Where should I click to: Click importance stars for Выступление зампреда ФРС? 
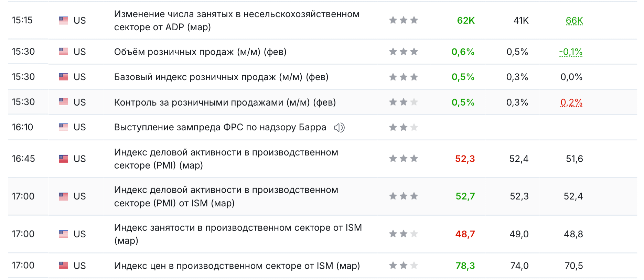pyautogui.click(x=404, y=127)
